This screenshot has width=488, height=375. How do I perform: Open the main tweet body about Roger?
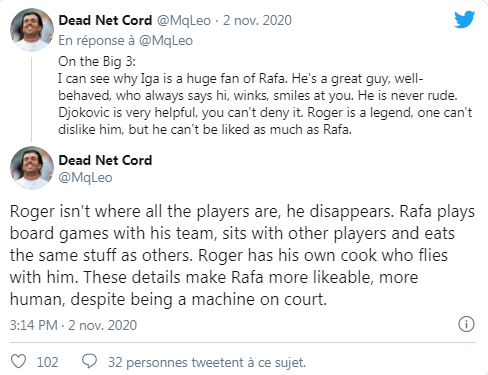click(x=242, y=255)
